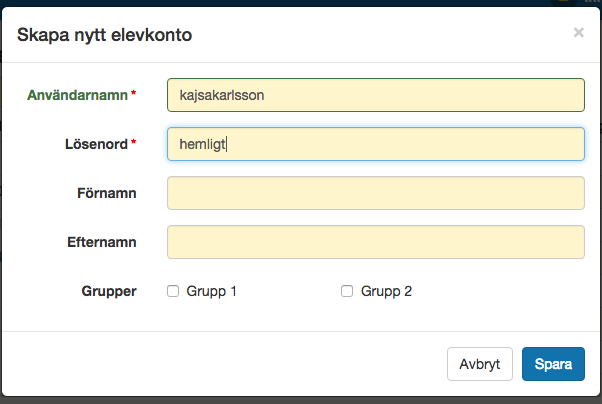Save the new account with Spara
The image size is (602, 404).
pos(553,364)
